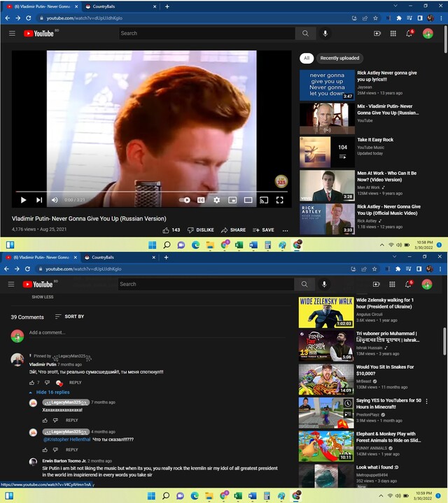Like the pinned Vladimir Putin comment
The image size is (448, 503).
click(x=31, y=383)
